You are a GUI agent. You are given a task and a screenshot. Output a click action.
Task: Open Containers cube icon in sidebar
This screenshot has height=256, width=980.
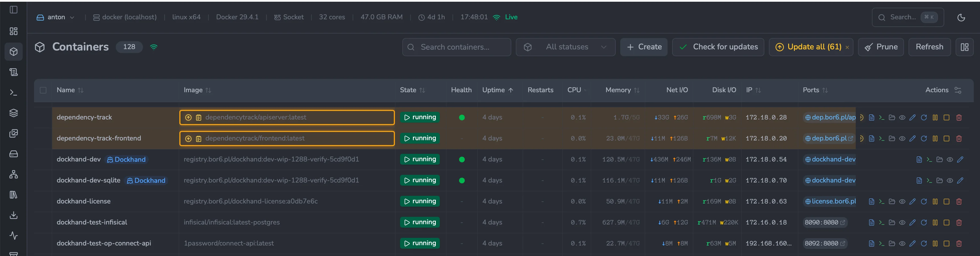[x=13, y=52]
